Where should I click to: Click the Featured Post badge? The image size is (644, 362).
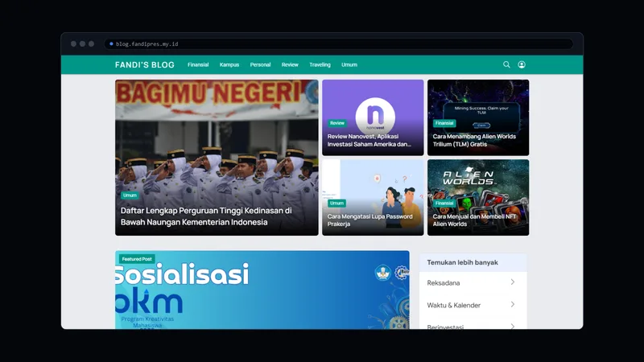tap(137, 259)
